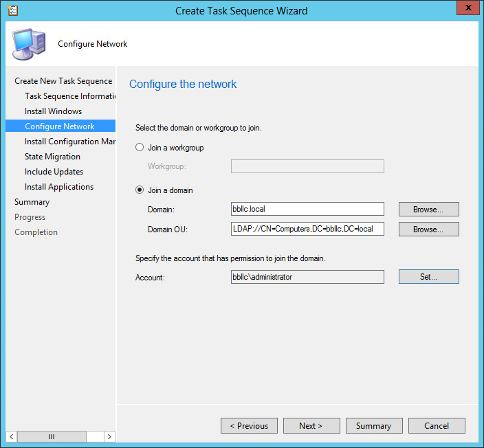Advance the wizard with Next

(x=311, y=426)
